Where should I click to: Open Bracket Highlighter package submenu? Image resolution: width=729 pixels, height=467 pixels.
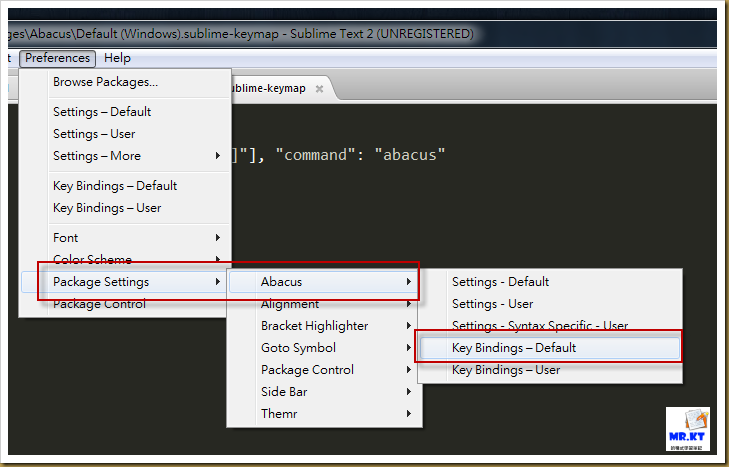click(324, 326)
